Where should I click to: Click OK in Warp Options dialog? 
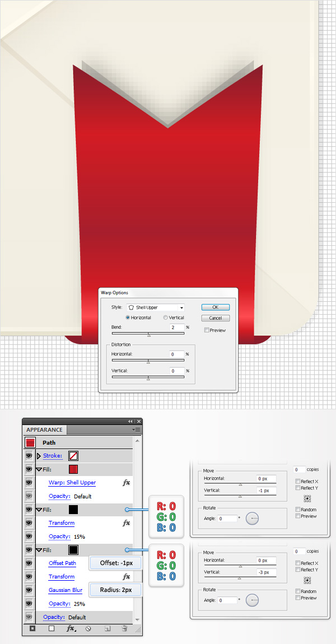point(215,307)
